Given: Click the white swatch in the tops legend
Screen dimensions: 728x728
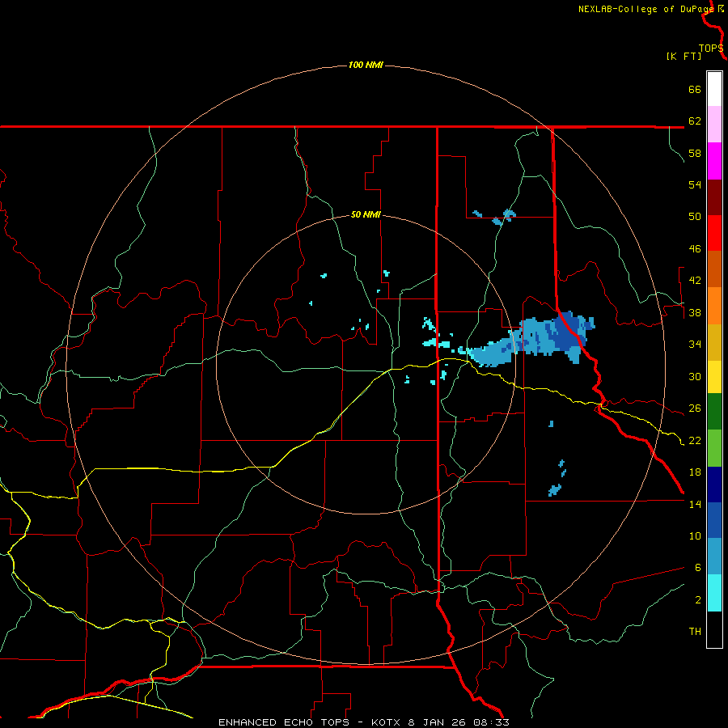Looking at the screenshot, I should (714, 89).
